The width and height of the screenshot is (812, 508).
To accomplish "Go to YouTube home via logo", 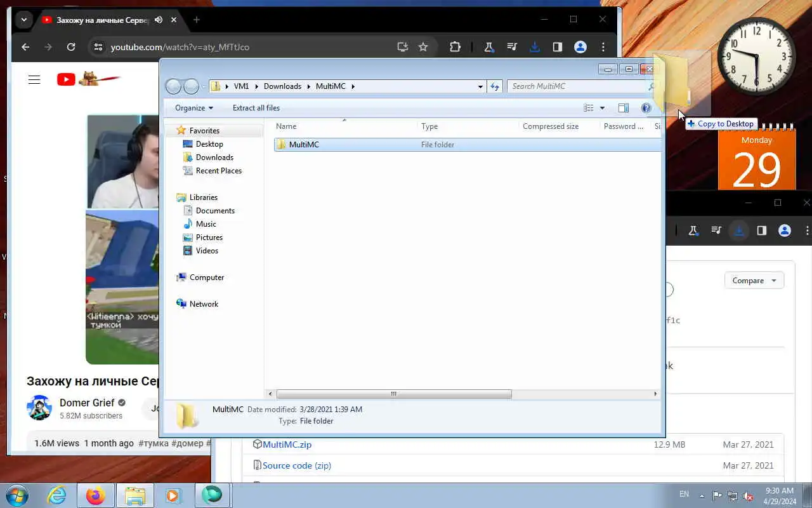I will point(88,79).
